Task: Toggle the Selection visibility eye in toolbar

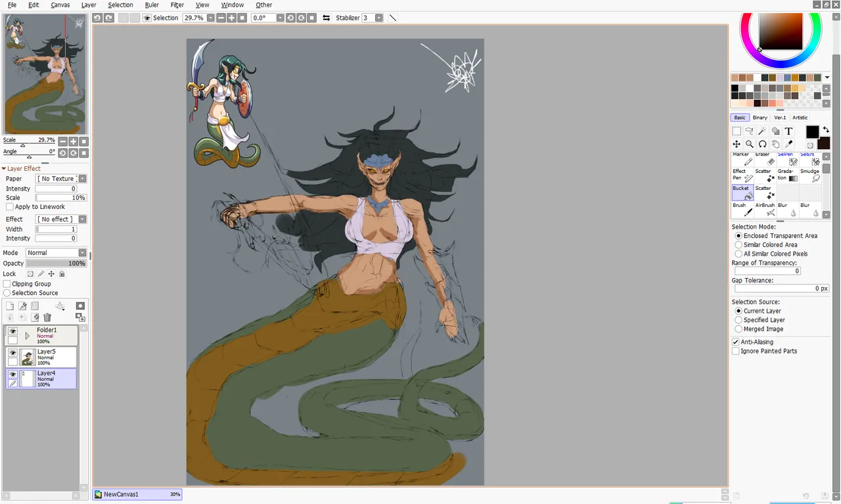Action: point(147,18)
